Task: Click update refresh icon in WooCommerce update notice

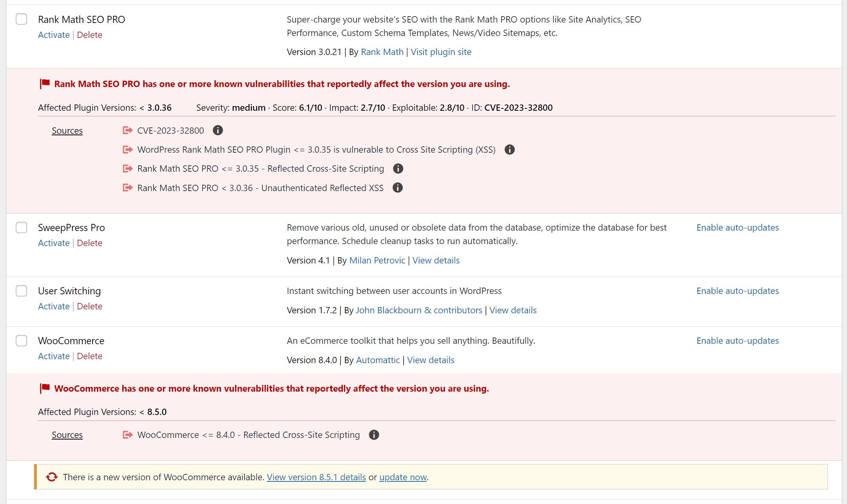Action: pyautogui.click(x=52, y=477)
